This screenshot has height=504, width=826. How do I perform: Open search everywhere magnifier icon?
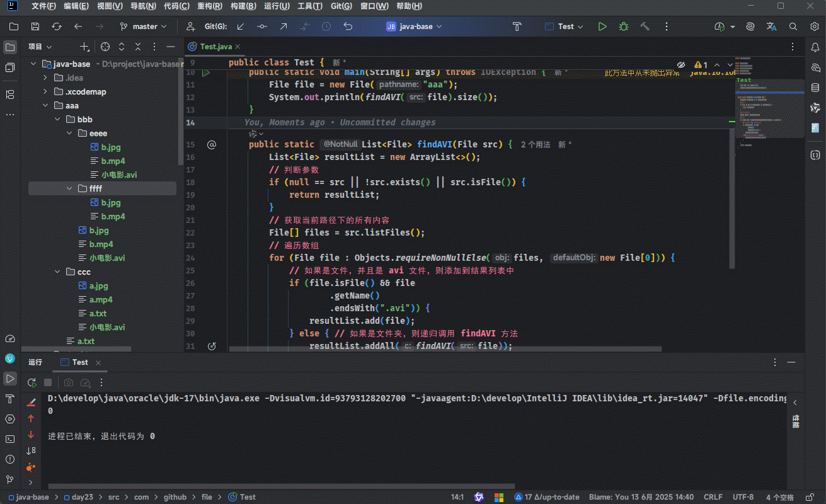[x=793, y=26]
